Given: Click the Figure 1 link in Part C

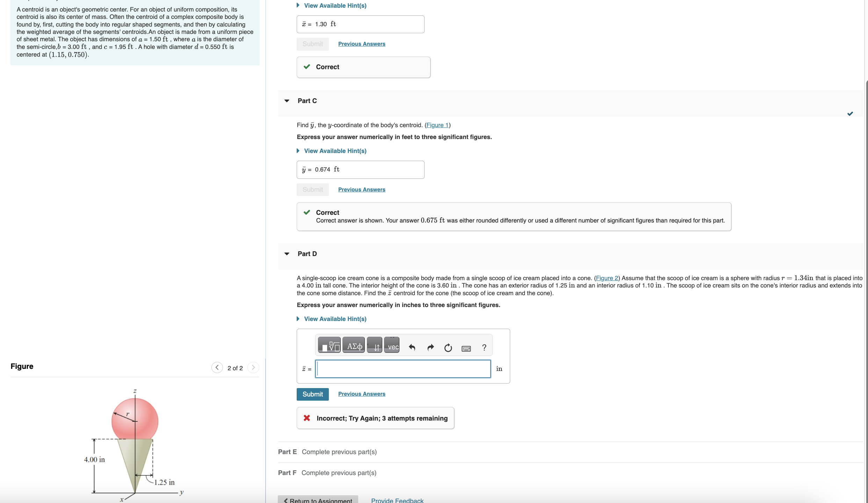Looking at the screenshot, I should (437, 125).
